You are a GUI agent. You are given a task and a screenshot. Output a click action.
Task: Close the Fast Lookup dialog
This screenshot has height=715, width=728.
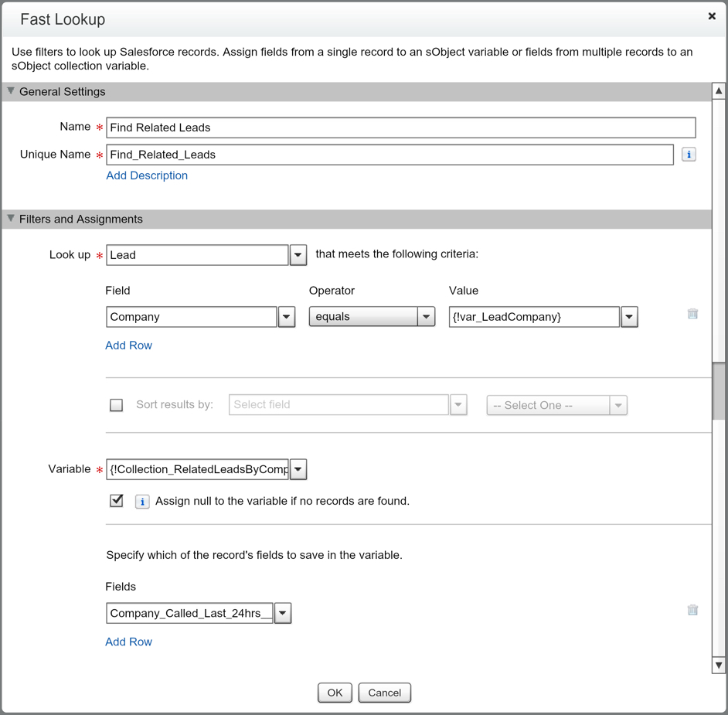(x=712, y=16)
